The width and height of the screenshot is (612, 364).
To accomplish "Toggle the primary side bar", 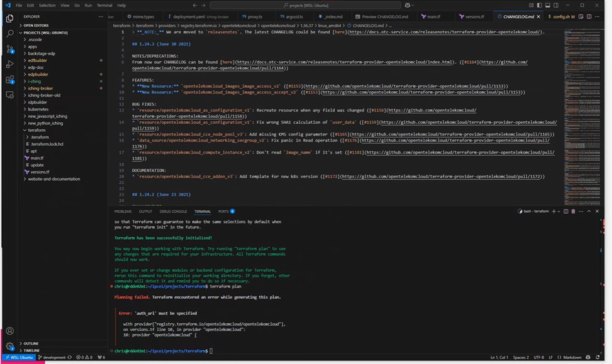I will [539, 5].
